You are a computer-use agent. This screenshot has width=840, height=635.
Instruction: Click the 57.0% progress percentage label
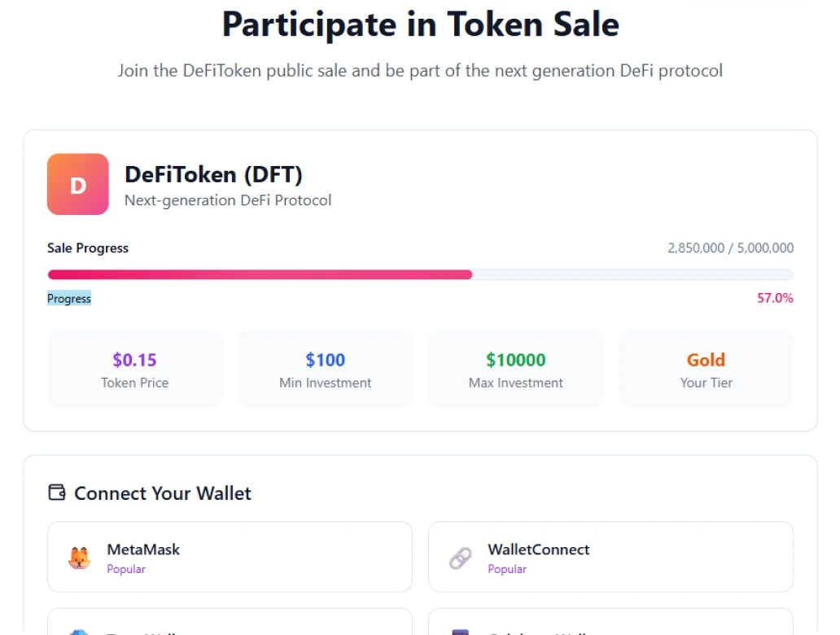pos(774,298)
